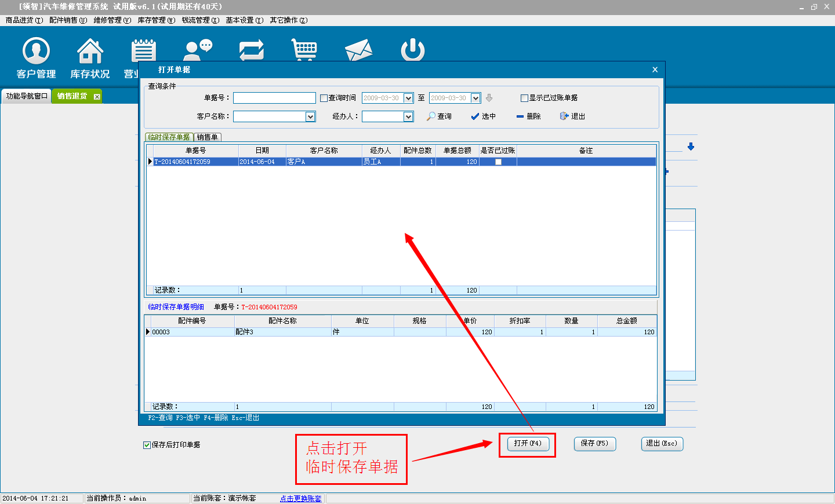Click the 保存 (F5) button
835x504 pixels.
(594, 444)
